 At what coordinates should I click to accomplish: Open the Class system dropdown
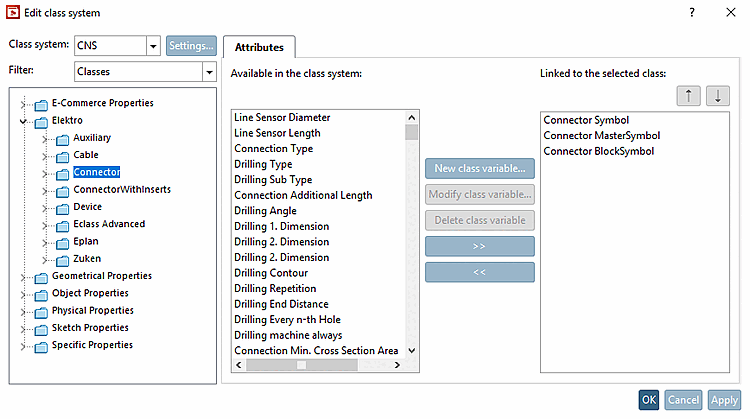point(153,46)
